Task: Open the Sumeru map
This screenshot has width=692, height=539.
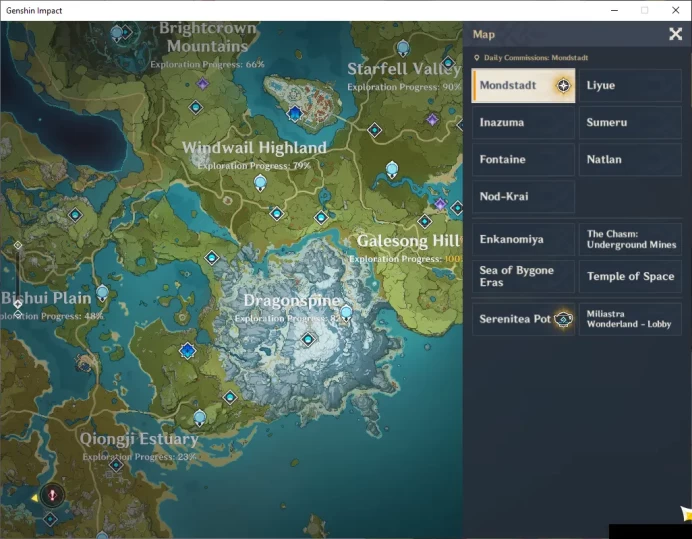Action: [x=630, y=122]
